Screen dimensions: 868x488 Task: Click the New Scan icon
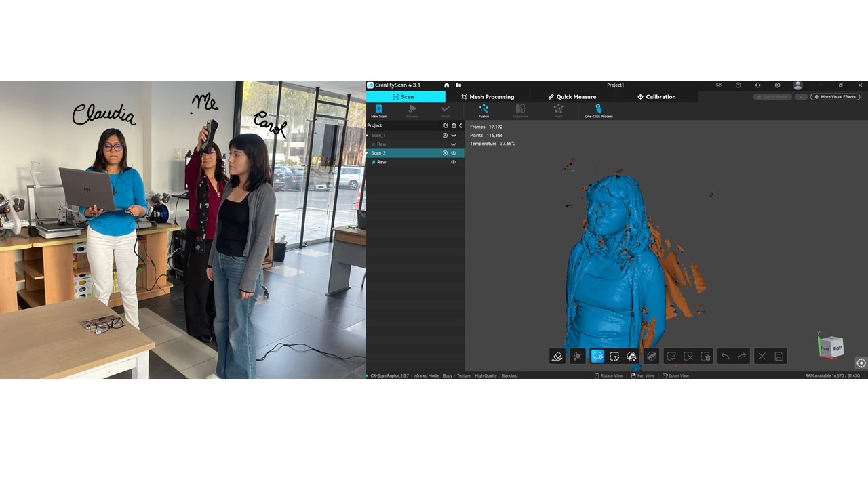click(378, 108)
